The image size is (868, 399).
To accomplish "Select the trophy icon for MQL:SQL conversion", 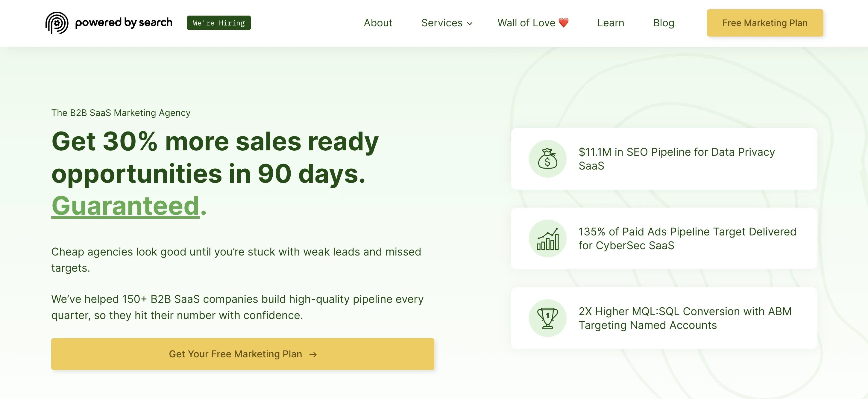I will tap(547, 318).
